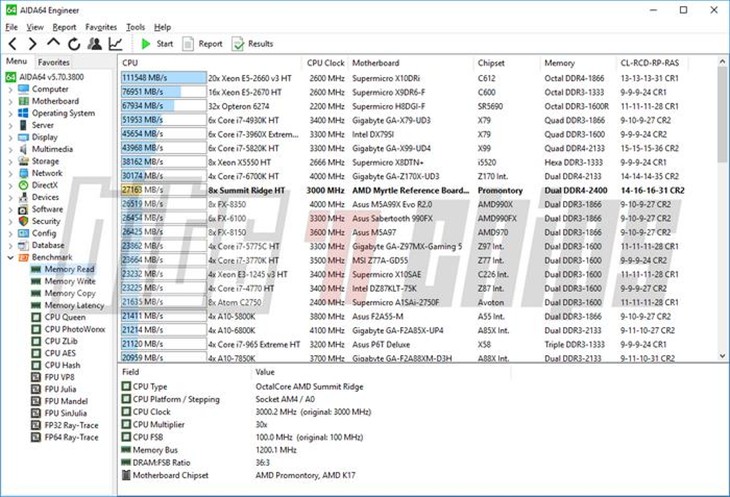Select the Storage icon in the tree
Viewport: 730px width, 497px height.
pos(24,161)
